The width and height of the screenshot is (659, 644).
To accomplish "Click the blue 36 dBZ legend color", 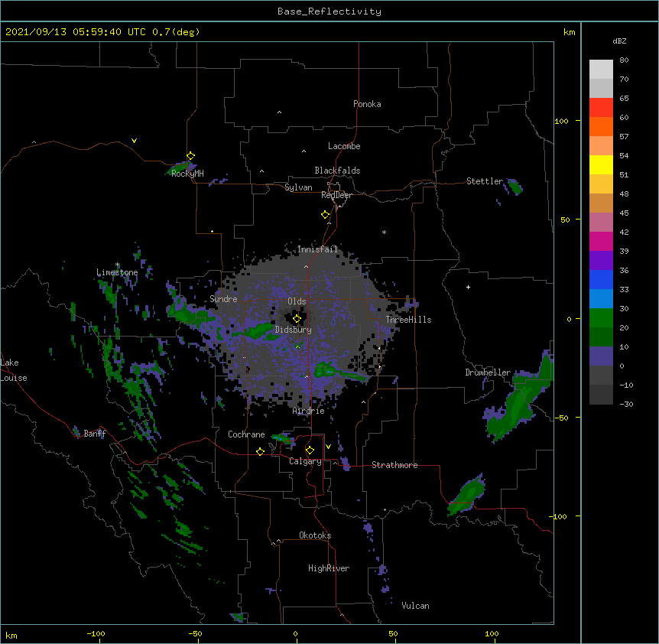I will [601, 279].
